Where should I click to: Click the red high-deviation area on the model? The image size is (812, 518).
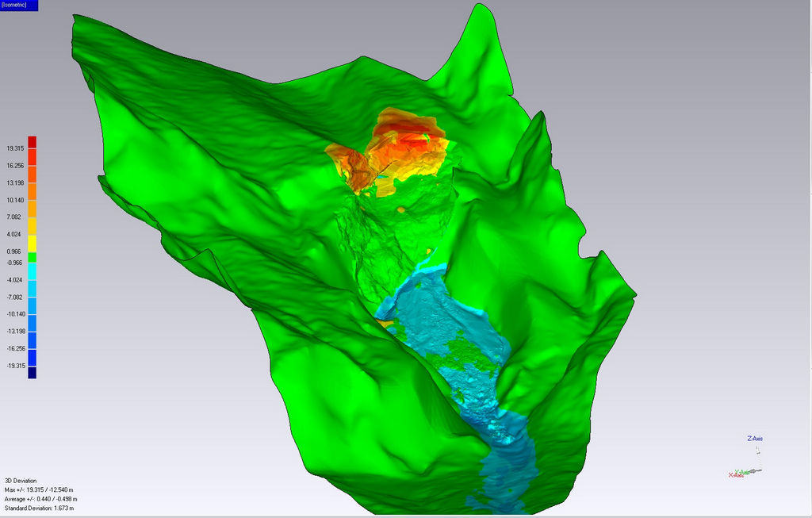click(x=410, y=143)
